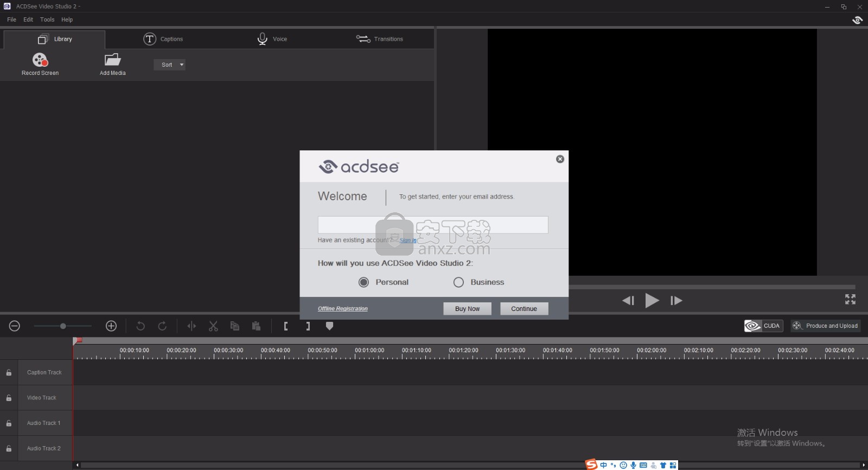Screen dimensions: 868x470
Task: Click the timeline scroll right arrow
Action: 864,465
